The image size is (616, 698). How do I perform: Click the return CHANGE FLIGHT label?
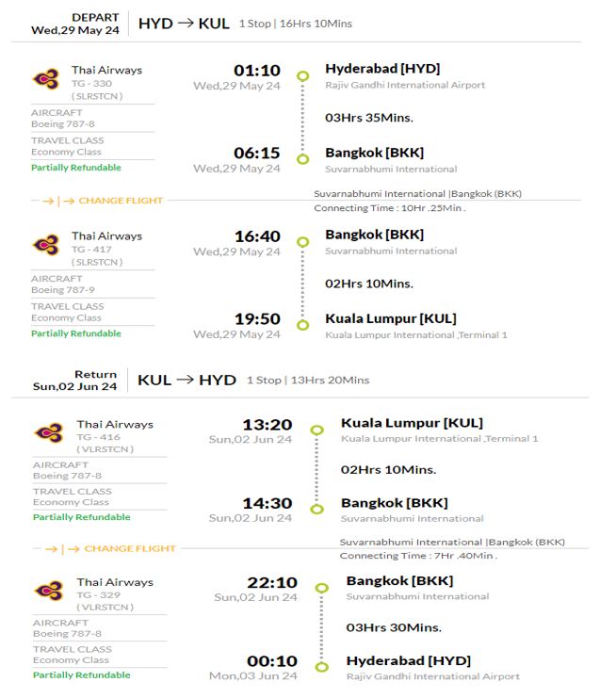point(130,548)
